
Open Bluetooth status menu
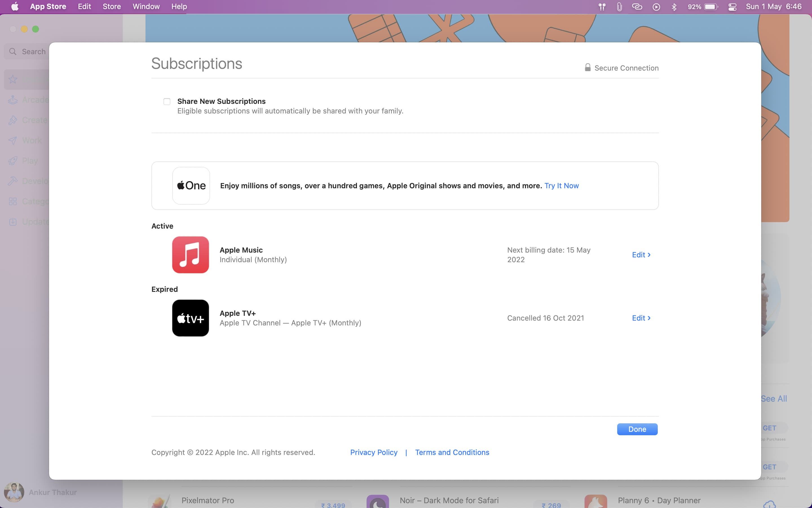674,7
